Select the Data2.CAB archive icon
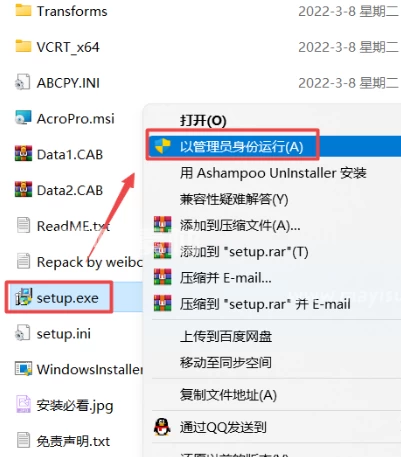The height and width of the screenshot is (457, 401). click(23, 190)
